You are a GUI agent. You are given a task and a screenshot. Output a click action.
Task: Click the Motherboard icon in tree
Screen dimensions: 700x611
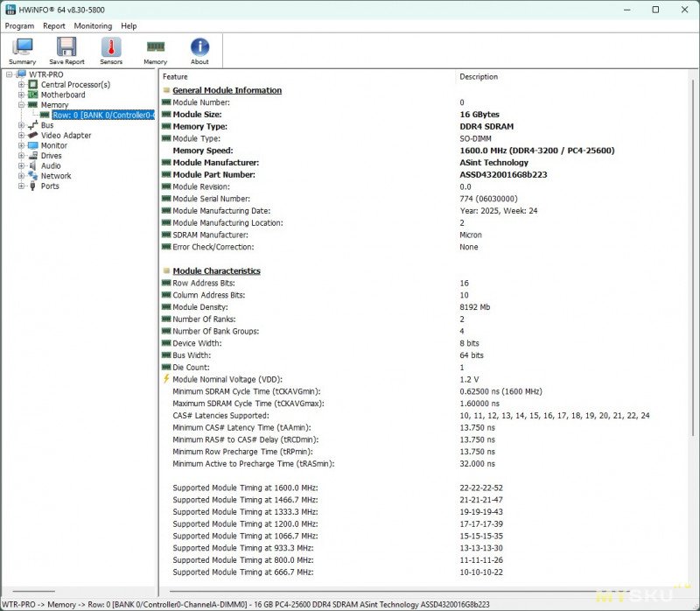click(33, 95)
